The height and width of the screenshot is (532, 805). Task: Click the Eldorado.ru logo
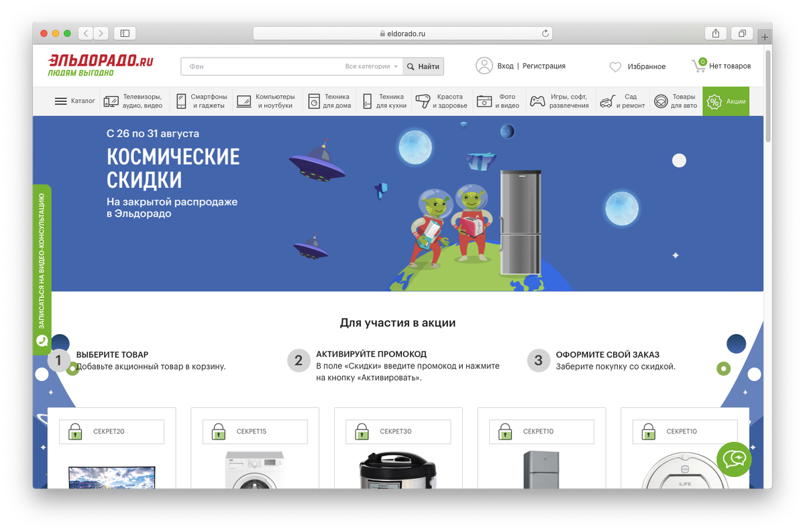pyautogui.click(x=101, y=65)
